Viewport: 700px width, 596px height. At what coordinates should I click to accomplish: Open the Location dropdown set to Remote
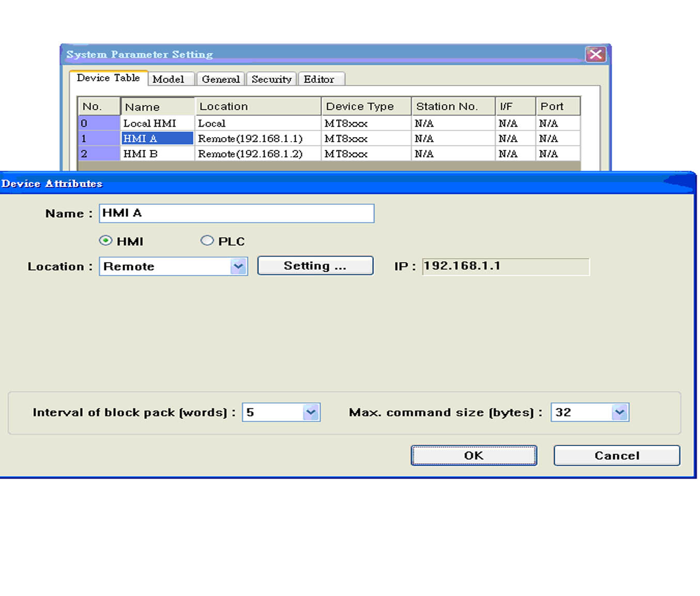click(238, 266)
